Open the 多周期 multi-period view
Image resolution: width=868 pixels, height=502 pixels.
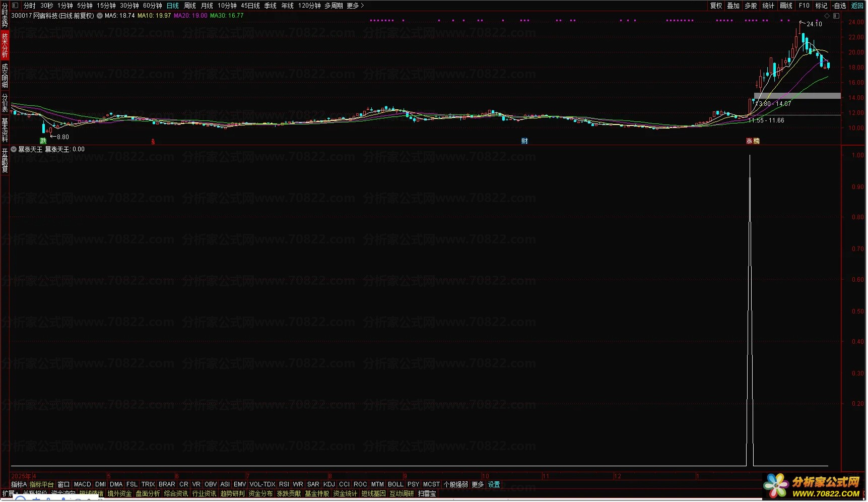(x=333, y=6)
